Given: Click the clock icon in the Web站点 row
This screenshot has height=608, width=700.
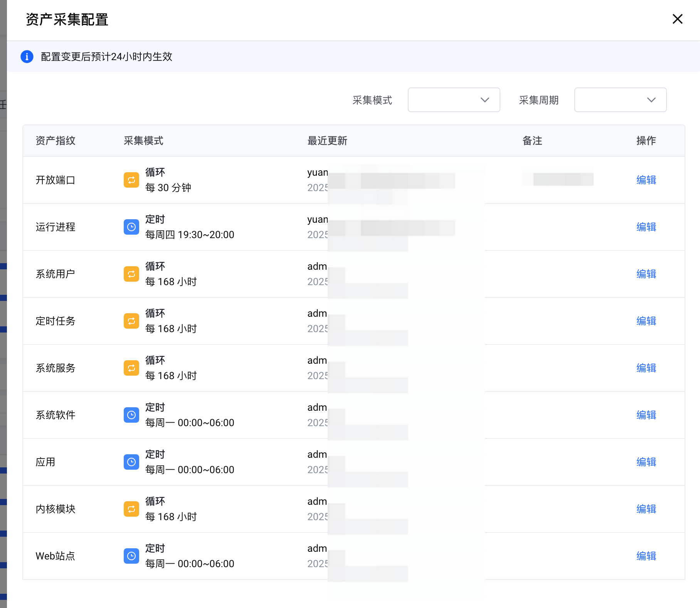Looking at the screenshot, I should pyautogui.click(x=131, y=556).
